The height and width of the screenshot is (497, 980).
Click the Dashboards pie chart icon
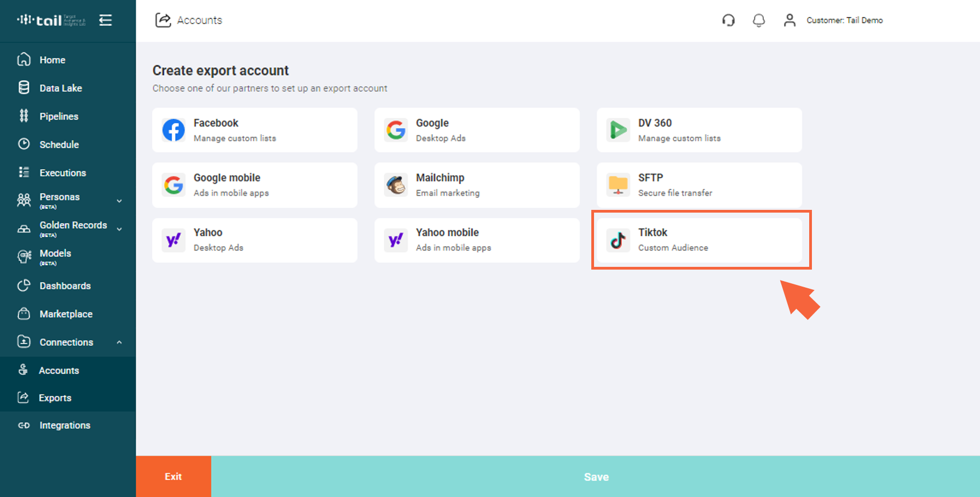click(24, 285)
